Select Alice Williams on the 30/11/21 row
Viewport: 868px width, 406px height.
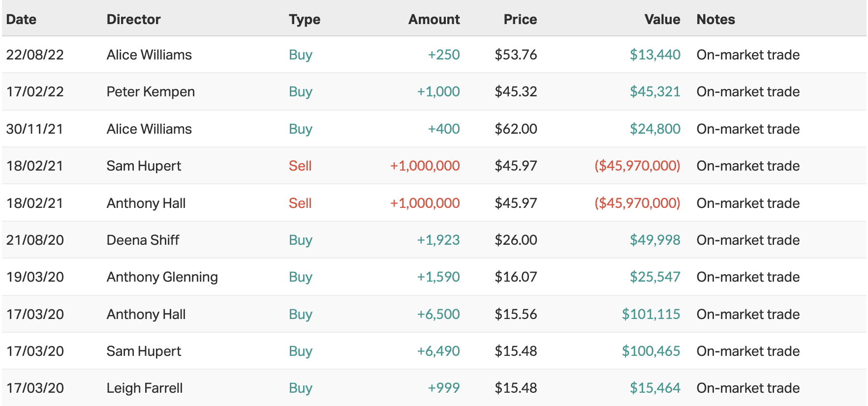(x=149, y=129)
